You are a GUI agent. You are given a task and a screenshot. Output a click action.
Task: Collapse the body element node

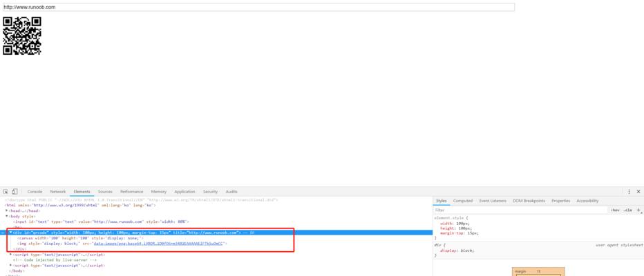pyautogui.click(x=7, y=216)
